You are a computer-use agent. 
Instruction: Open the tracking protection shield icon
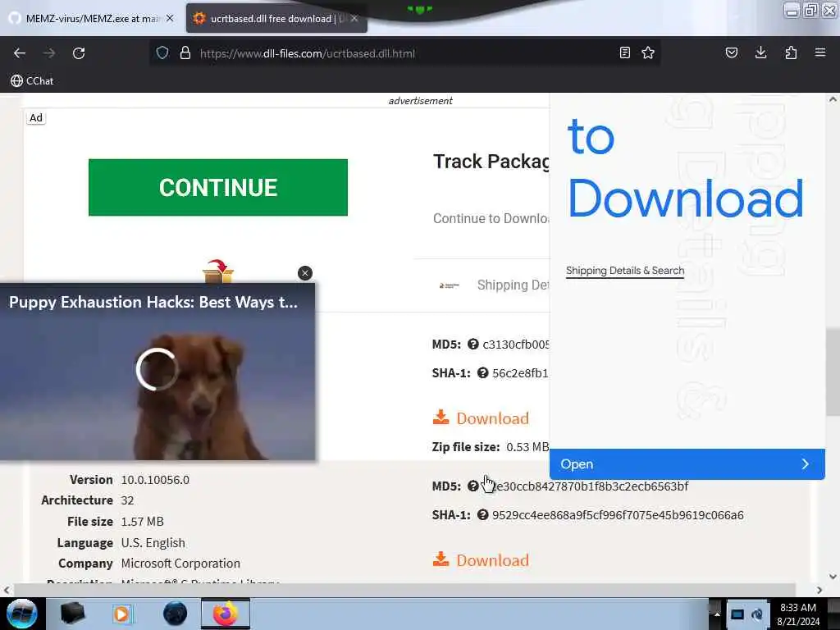pos(162,53)
